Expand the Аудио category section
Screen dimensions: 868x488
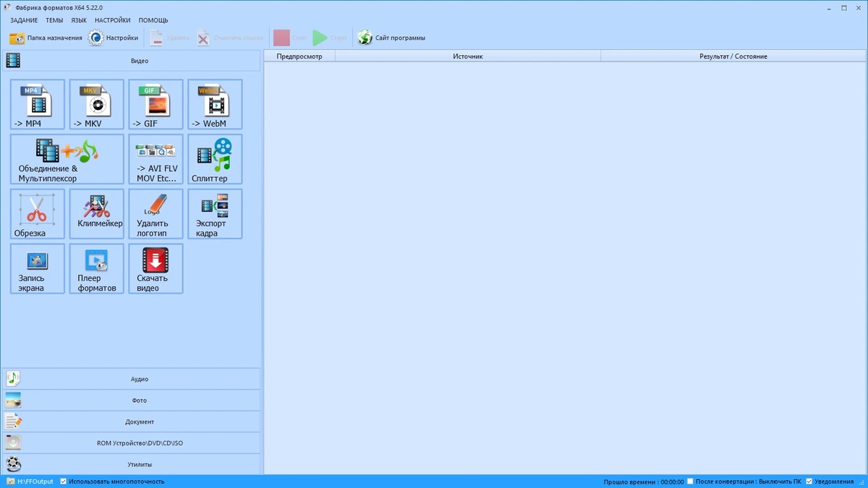tap(131, 379)
